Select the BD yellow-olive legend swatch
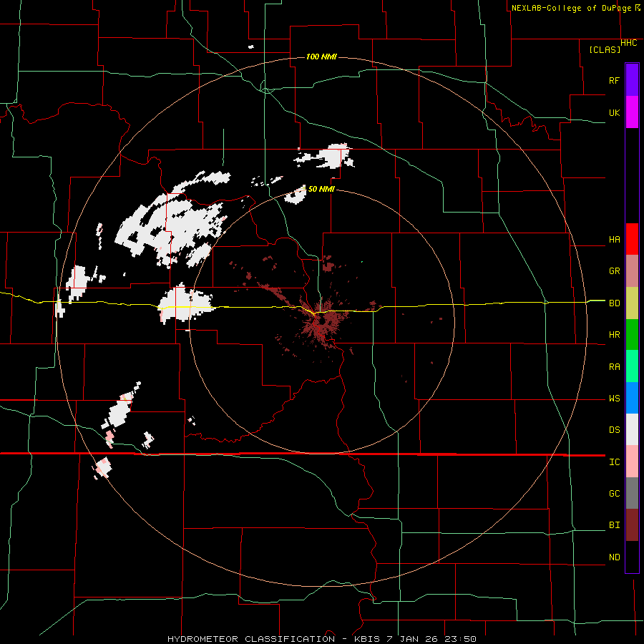Screen dimensions: 644x644 (x=632, y=303)
